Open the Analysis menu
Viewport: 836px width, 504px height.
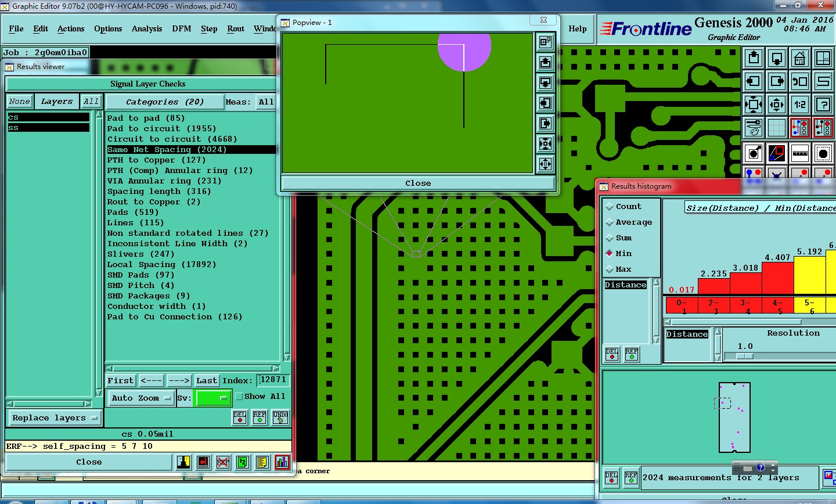click(147, 28)
